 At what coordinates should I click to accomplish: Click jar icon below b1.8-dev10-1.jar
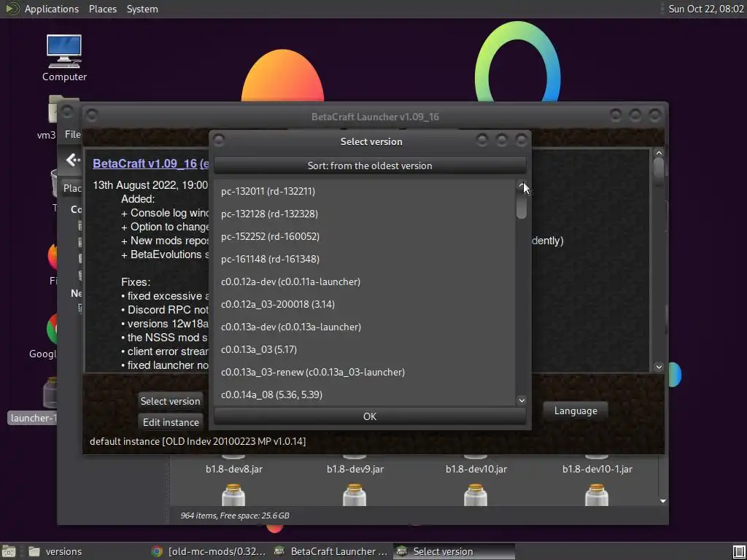pos(597,495)
